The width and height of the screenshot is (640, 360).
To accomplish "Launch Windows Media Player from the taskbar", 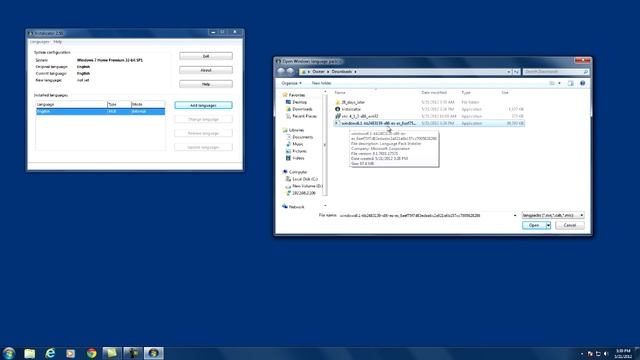I will tap(71, 353).
